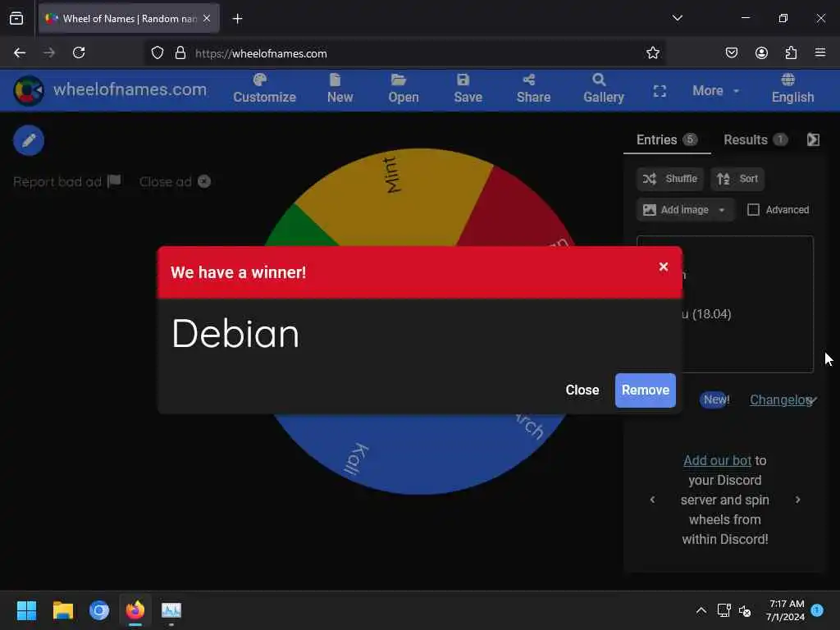Click the Firefox taskbar icon
Image resolution: width=840 pixels, height=630 pixels.
pyautogui.click(x=135, y=610)
